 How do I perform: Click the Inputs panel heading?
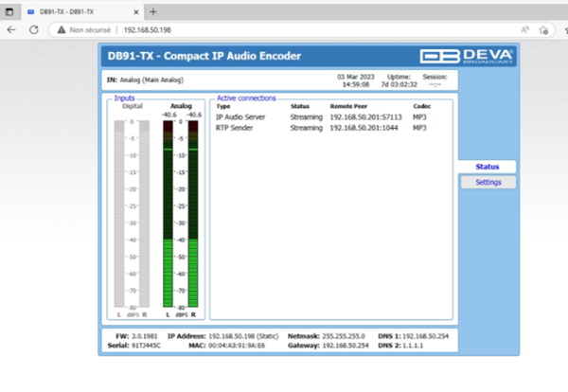click(124, 98)
